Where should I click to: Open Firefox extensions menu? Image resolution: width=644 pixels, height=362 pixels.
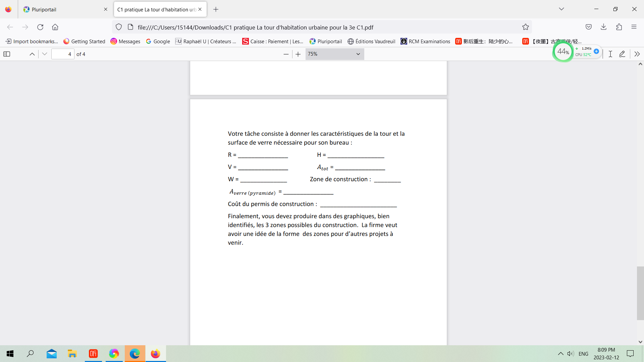point(619,27)
